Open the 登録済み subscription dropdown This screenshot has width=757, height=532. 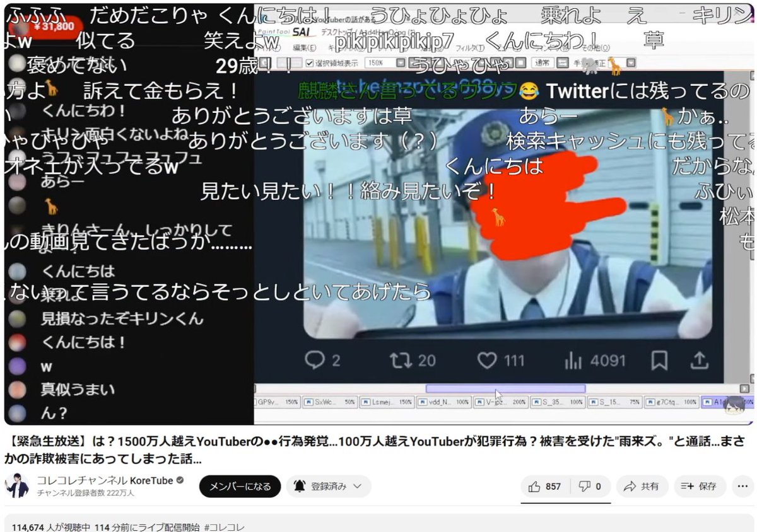(x=328, y=486)
